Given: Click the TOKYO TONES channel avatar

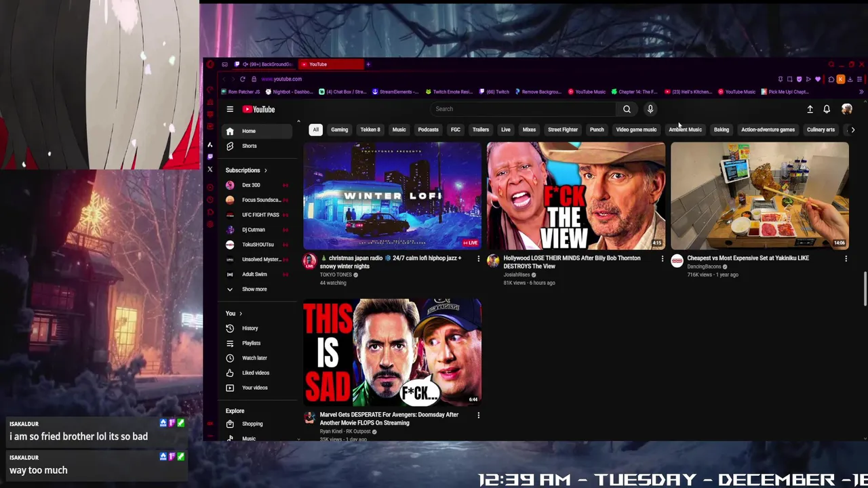Looking at the screenshot, I should tap(309, 261).
